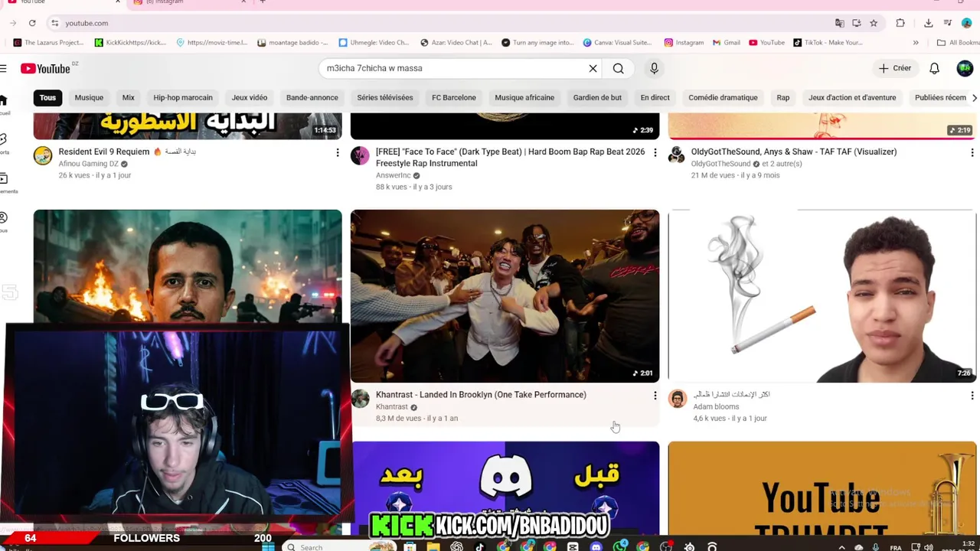Open the Khantrast channel avatar
The height and width of the screenshot is (551, 980).
360,398
